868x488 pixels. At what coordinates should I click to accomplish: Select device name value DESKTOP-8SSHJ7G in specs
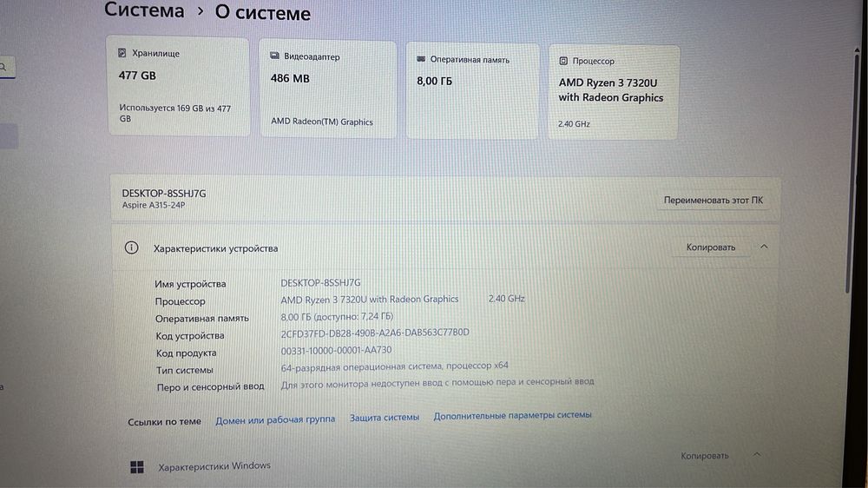tap(320, 282)
